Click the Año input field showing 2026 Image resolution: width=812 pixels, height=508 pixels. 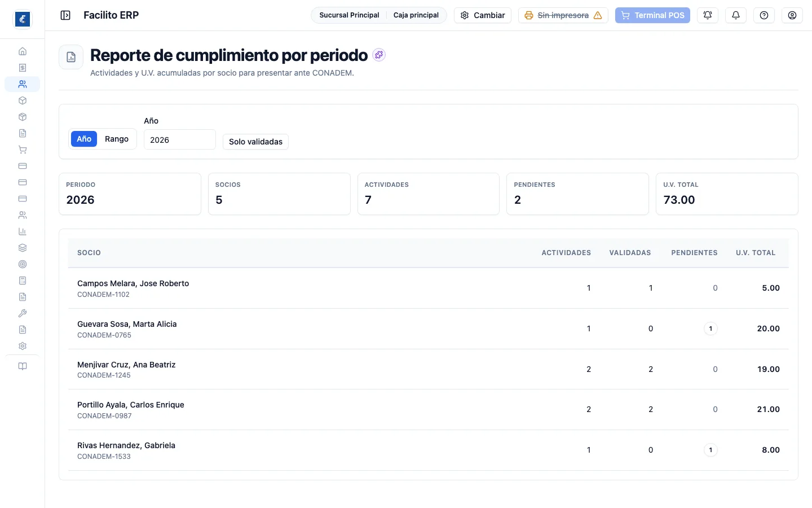180,139
